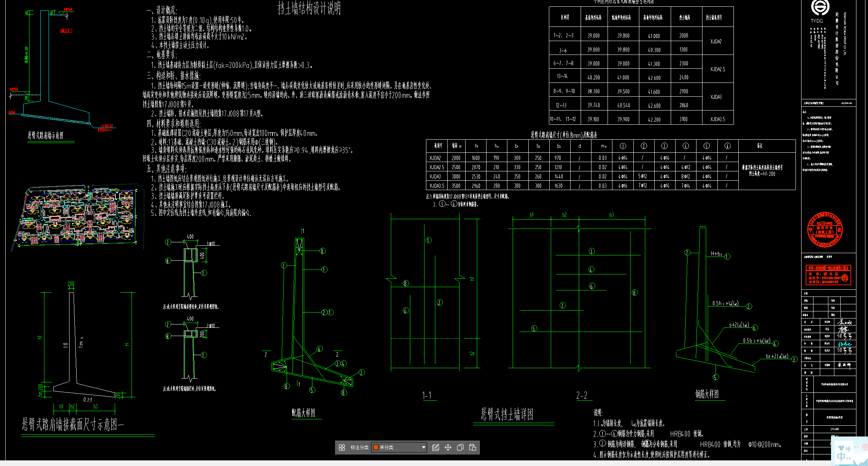Click the 1-1 section label
Viewport: 868px width, 466px height.
pyautogui.click(x=427, y=395)
